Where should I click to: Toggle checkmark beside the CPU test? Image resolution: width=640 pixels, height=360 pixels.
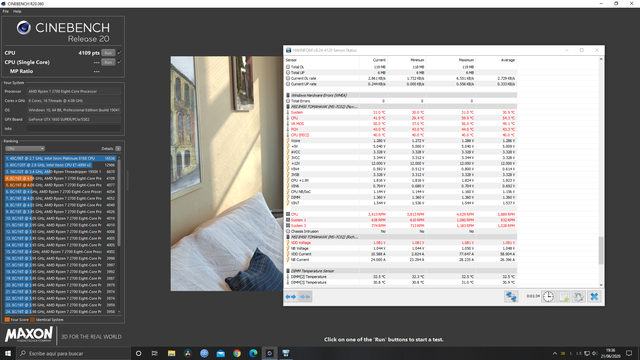pos(120,53)
